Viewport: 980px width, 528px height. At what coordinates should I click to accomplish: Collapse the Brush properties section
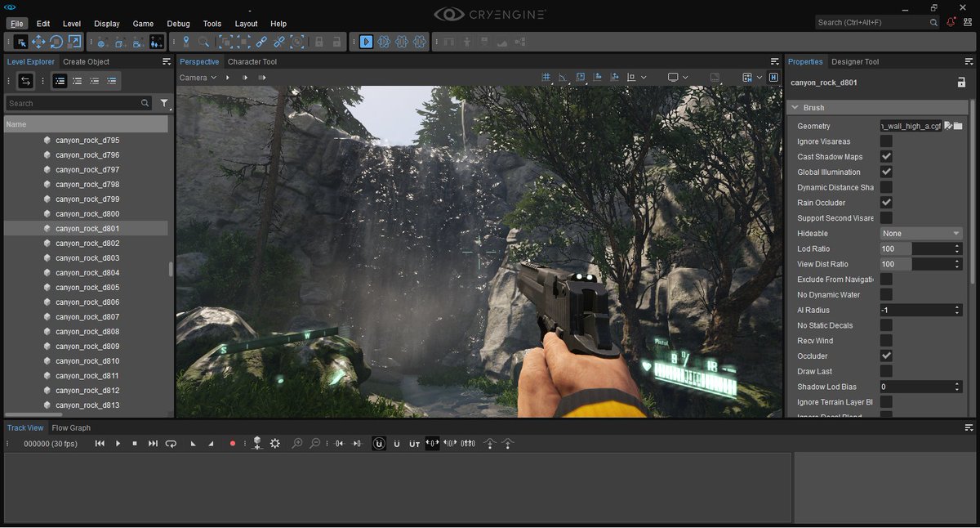(794, 108)
